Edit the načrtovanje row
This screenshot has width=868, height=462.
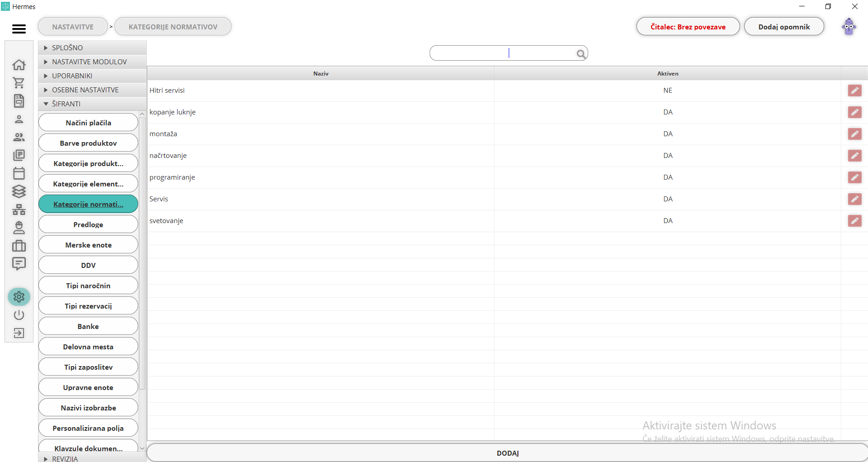(854, 156)
